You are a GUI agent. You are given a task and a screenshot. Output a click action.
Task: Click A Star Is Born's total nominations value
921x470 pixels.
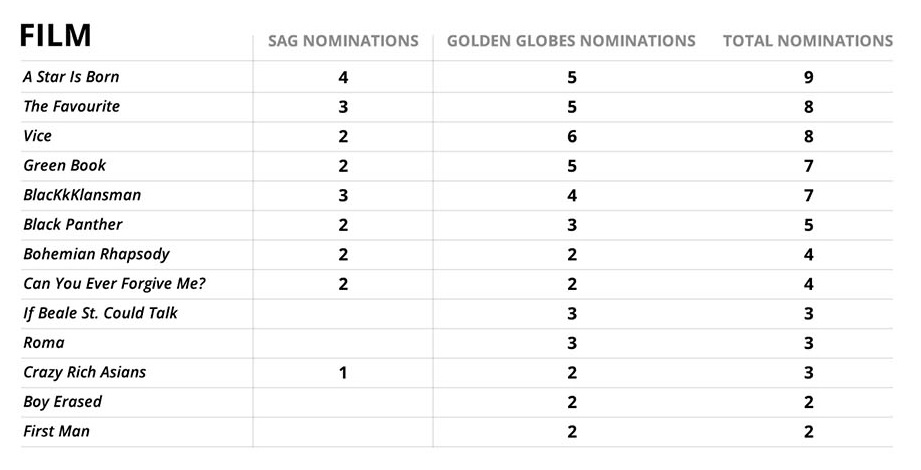pos(808,77)
